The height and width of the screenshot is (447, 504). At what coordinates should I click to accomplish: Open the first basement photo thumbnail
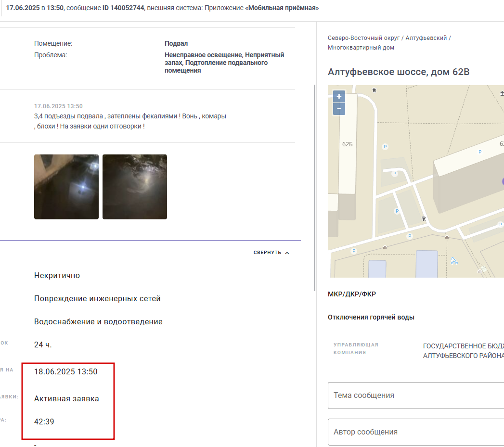(66, 187)
